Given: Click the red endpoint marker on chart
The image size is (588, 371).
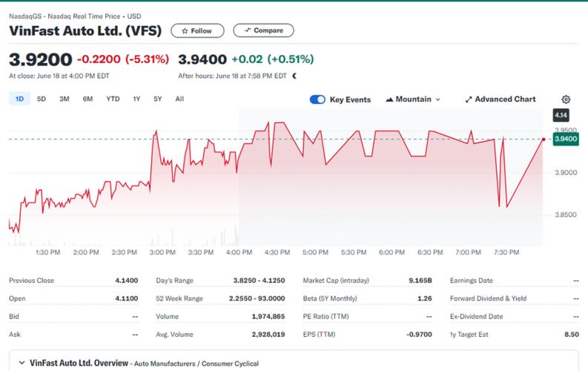Looking at the screenshot, I should 544,139.
